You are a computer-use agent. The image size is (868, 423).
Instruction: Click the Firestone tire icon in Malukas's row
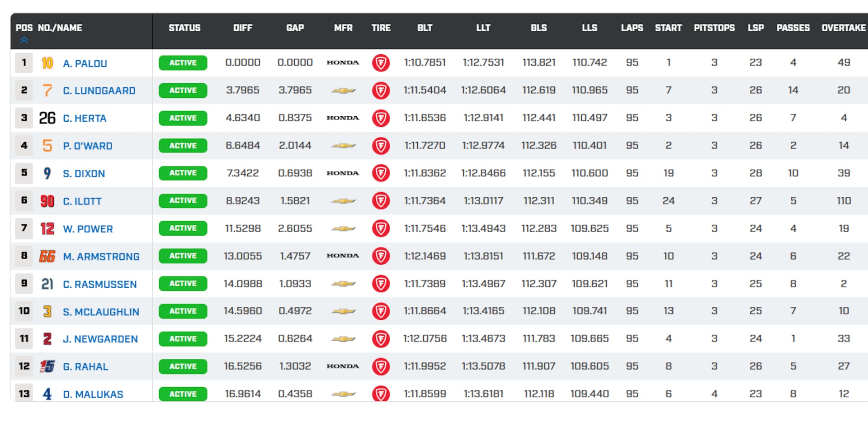point(381,394)
